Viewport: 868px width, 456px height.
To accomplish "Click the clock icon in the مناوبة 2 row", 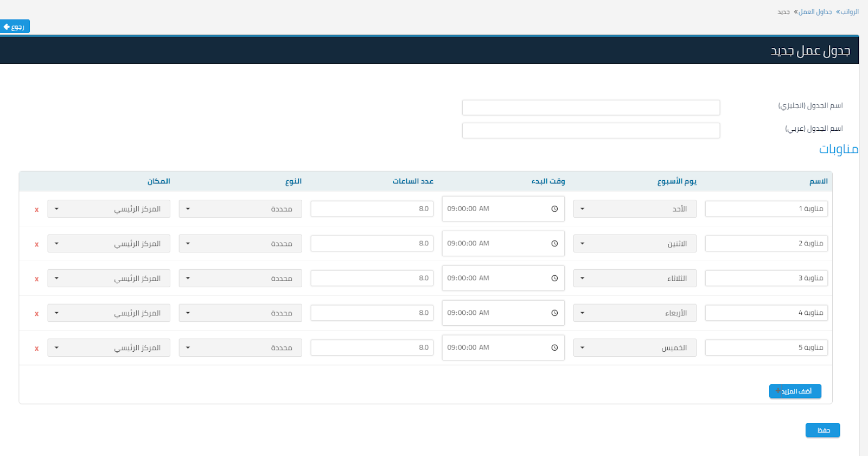I will point(554,244).
